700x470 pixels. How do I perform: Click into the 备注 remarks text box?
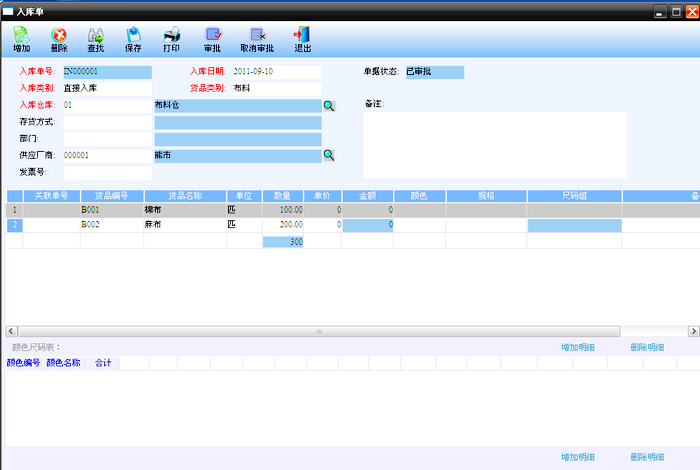(494, 145)
